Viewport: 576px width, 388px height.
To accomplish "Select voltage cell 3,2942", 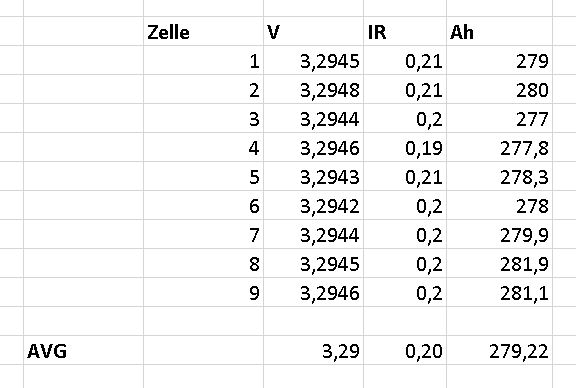I will click(313, 205).
